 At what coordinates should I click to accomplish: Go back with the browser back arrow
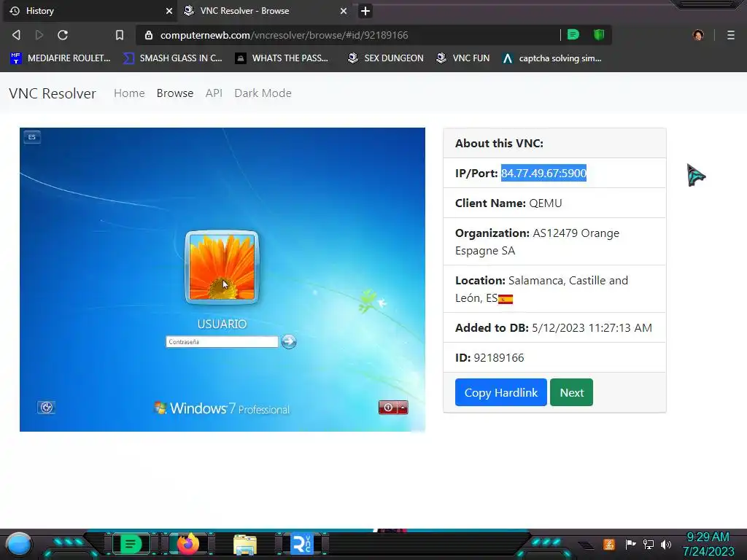coord(16,35)
